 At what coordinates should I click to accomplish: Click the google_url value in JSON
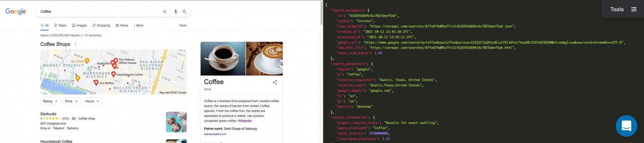494,42
